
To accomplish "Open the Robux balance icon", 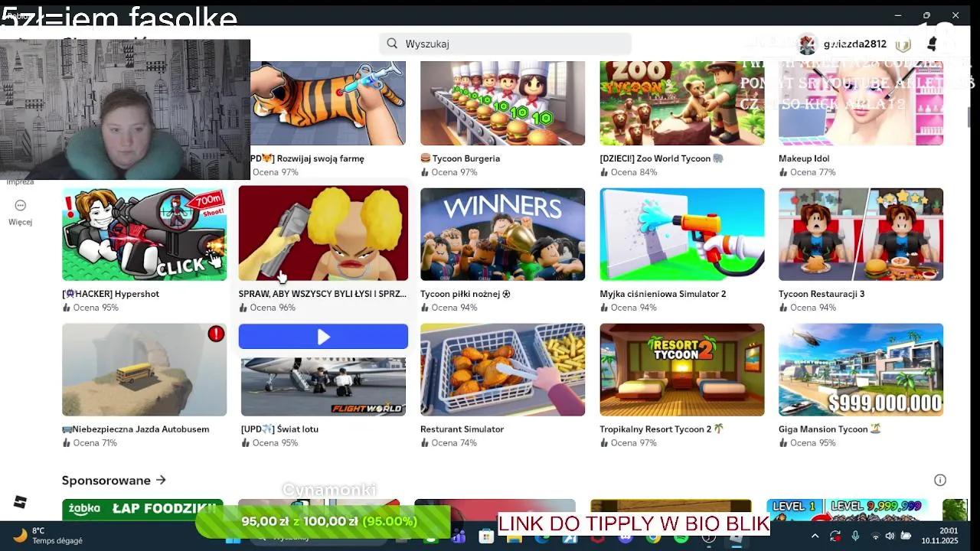I will pyautogui.click(x=903, y=44).
